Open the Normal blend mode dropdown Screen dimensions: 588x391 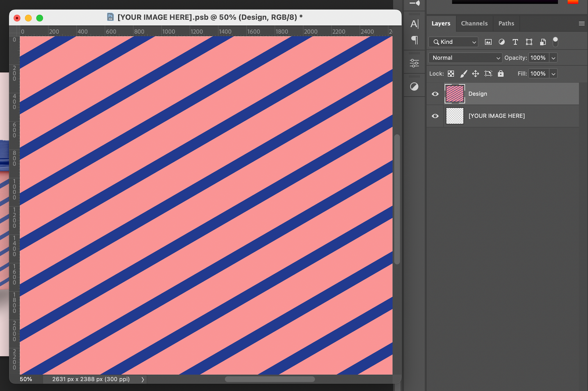[465, 58]
